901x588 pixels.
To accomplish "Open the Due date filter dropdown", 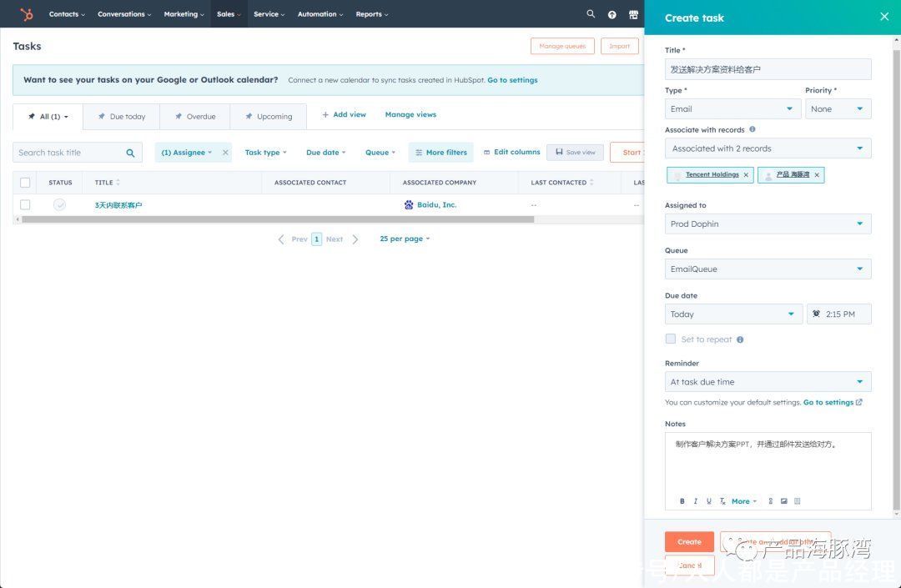I will 326,152.
